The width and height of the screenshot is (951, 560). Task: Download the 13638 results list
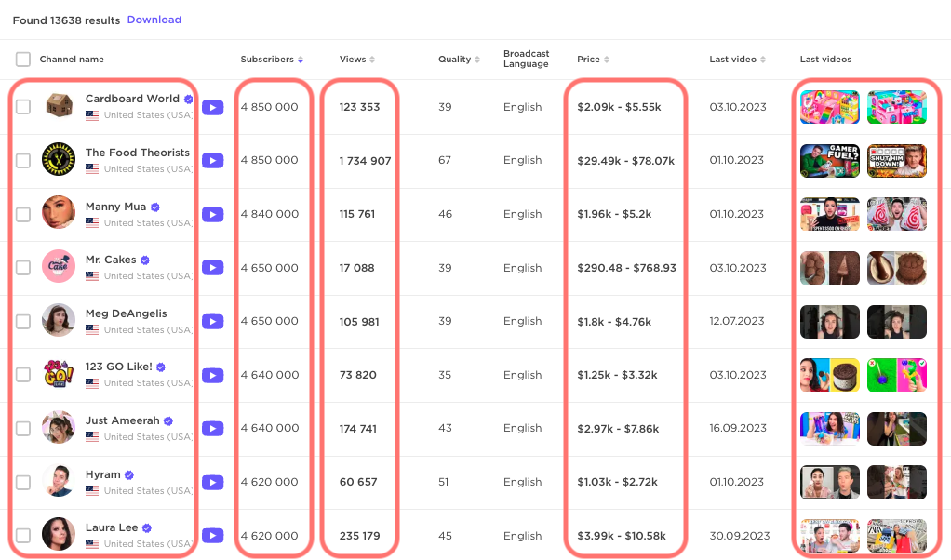click(x=154, y=20)
